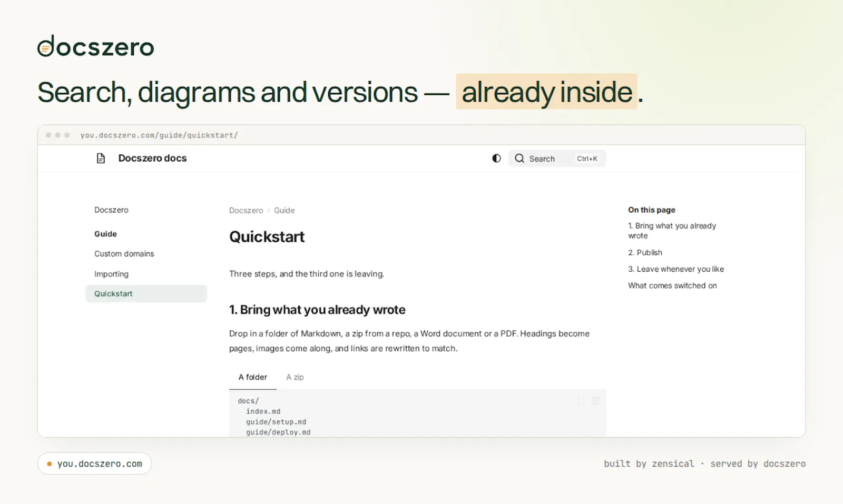Open the Search field

(x=557, y=159)
